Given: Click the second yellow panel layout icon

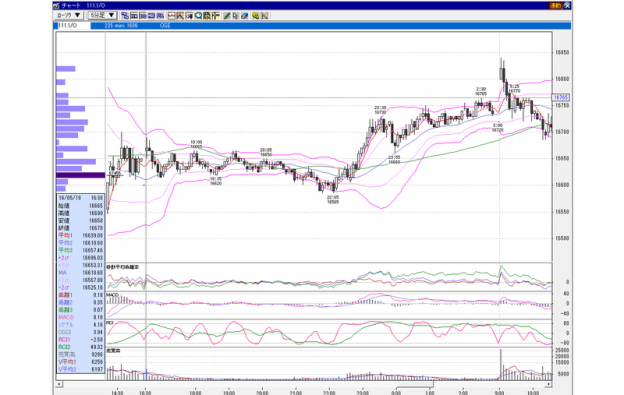Looking at the screenshot, I should [x=142, y=16].
